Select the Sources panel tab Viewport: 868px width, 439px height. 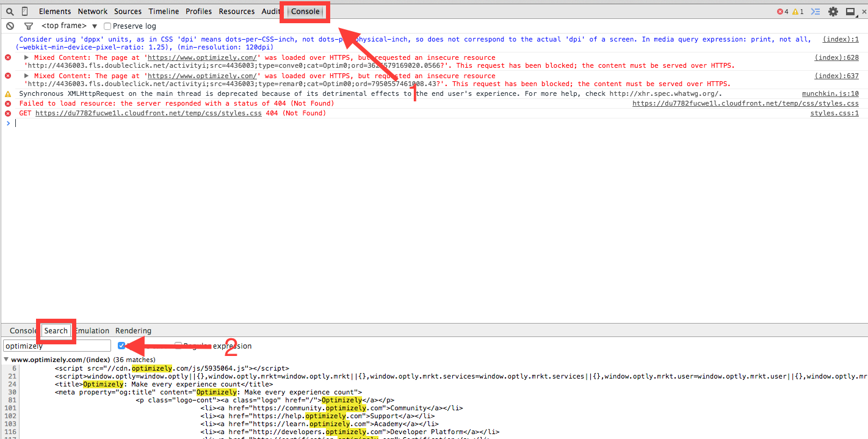(x=128, y=12)
